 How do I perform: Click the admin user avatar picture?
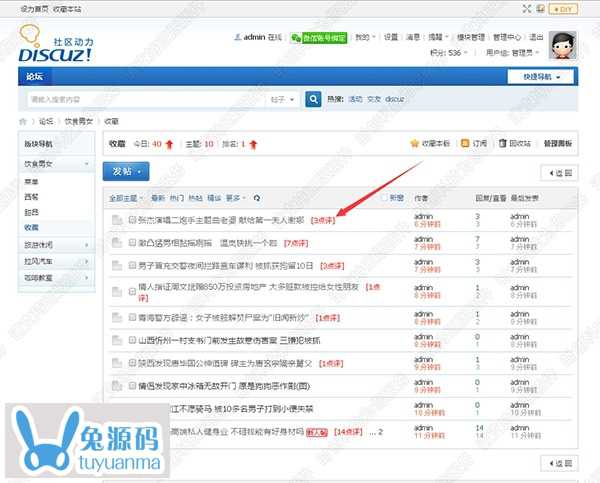[x=566, y=45]
